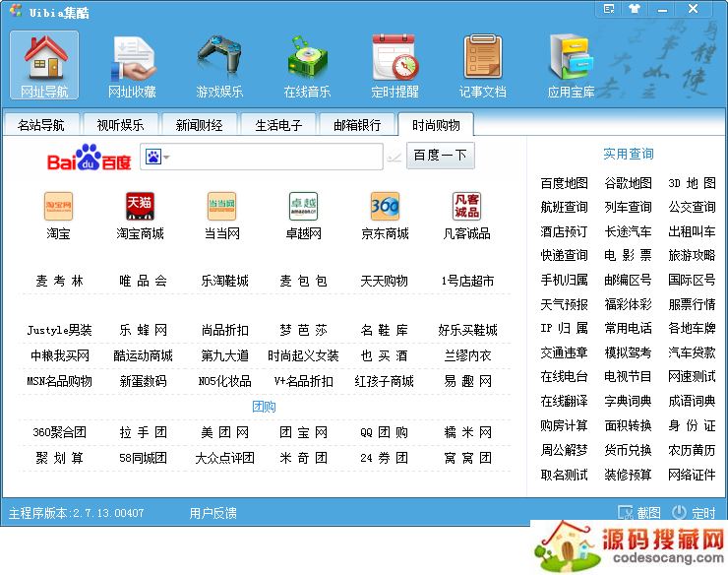Open the 360聚合团 link
The height and width of the screenshot is (575, 728).
(x=59, y=432)
